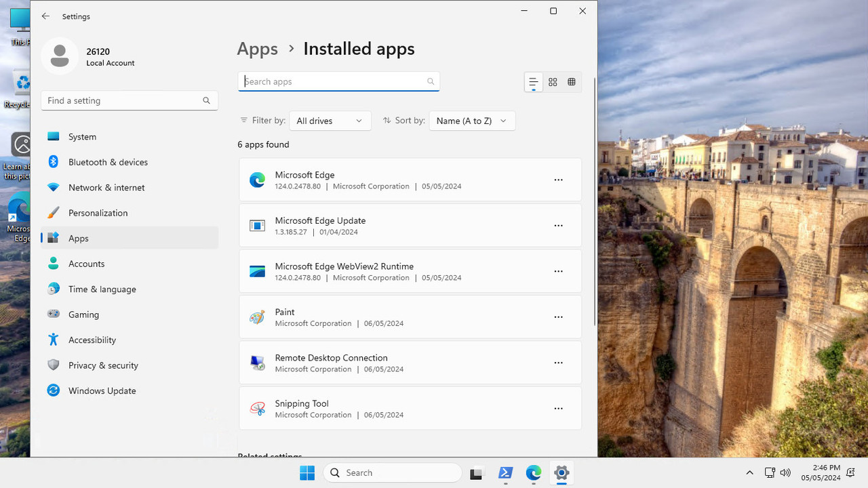Open the notifications bell icon
The width and height of the screenshot is (868, 488).
tap(851, 473)
